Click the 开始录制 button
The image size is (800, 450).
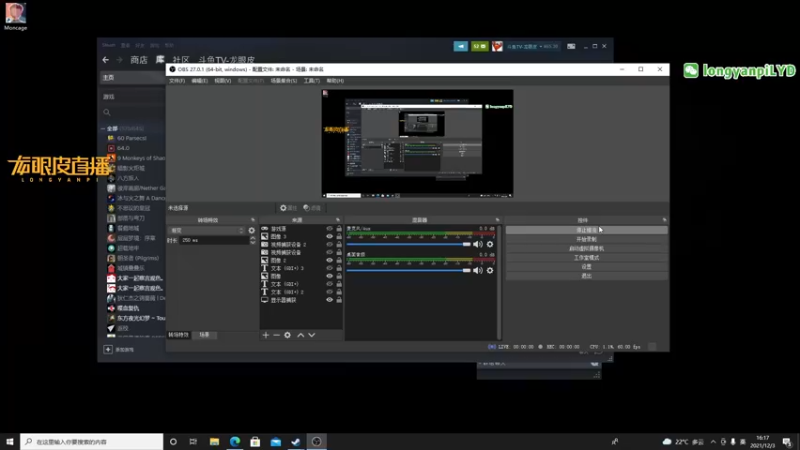click(586, 239)
